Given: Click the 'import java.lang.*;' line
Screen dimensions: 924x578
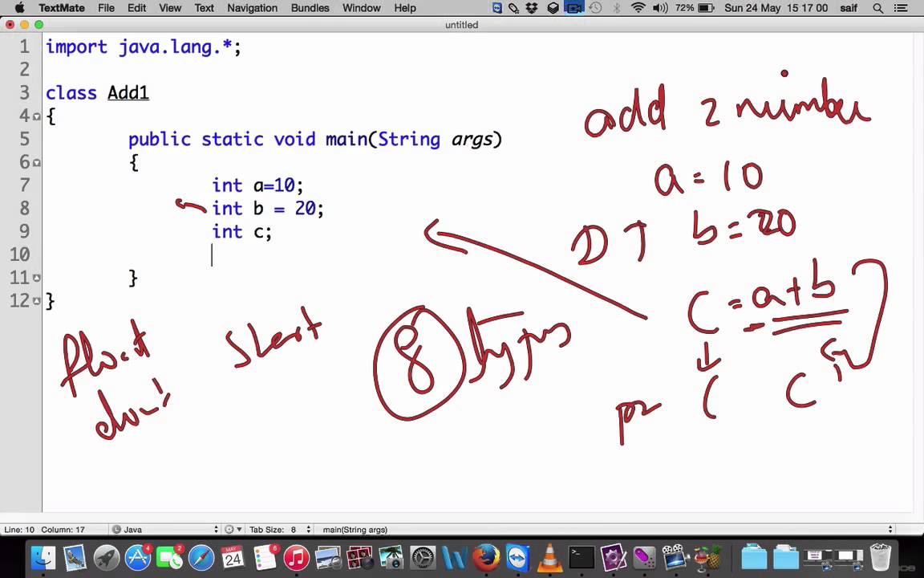Looking at the screenshot, I should (144, 47).
